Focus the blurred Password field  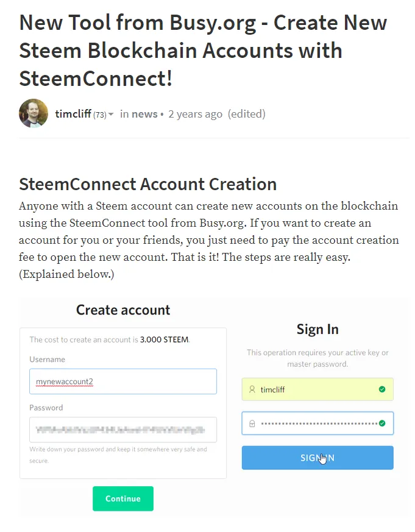tap(123, 430)
